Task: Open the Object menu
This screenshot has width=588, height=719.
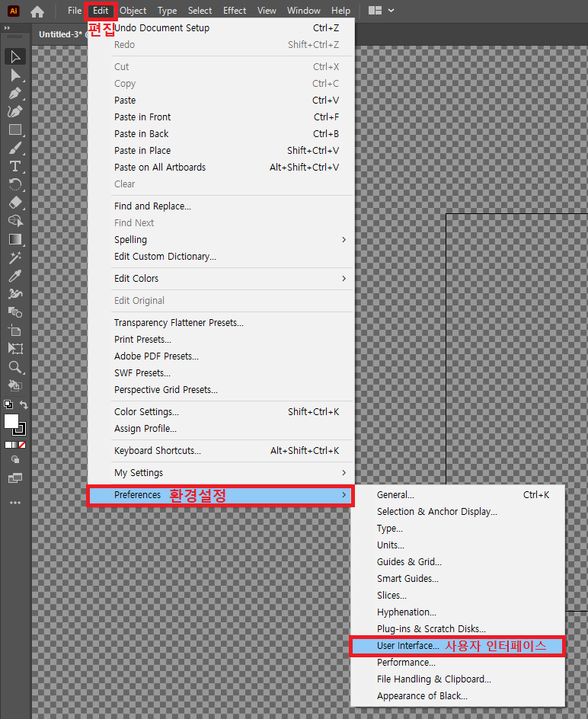Action: point(133,11)
